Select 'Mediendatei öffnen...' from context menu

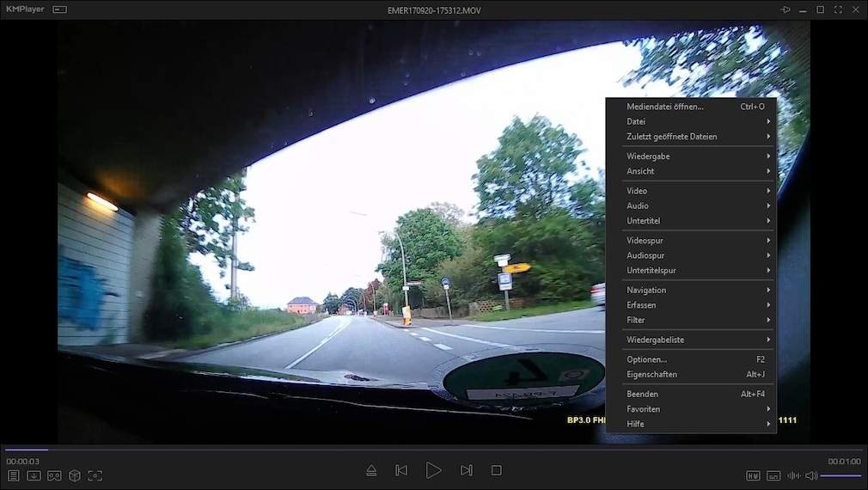665,107
